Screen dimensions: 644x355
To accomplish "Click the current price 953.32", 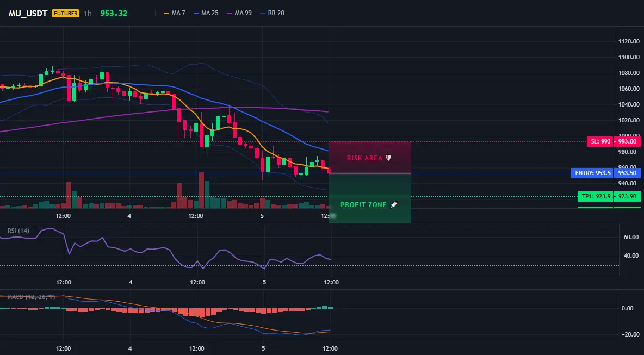I will (114, 13).
